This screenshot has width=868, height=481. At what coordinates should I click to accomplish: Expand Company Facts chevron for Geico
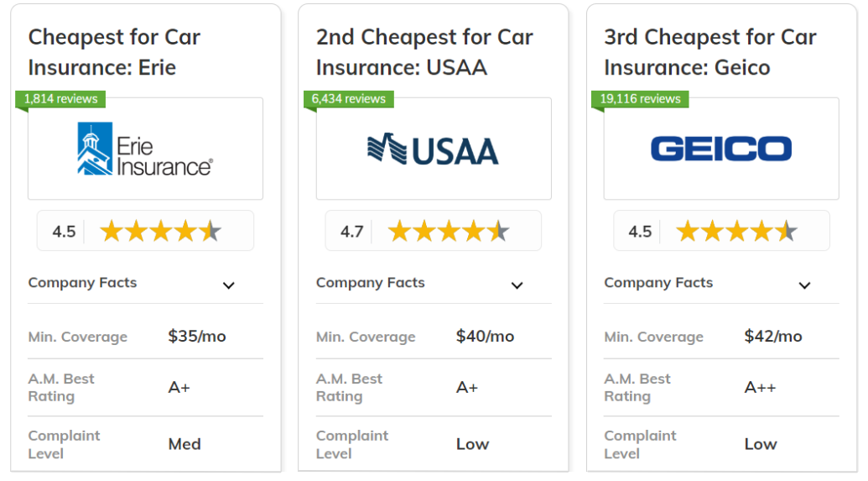pos(804,285)
